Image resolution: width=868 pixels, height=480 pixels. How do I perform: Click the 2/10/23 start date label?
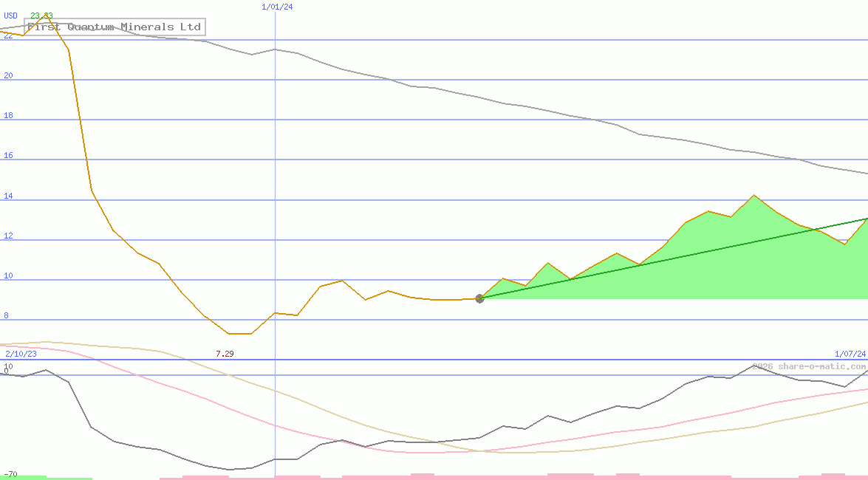click(21, 354)
